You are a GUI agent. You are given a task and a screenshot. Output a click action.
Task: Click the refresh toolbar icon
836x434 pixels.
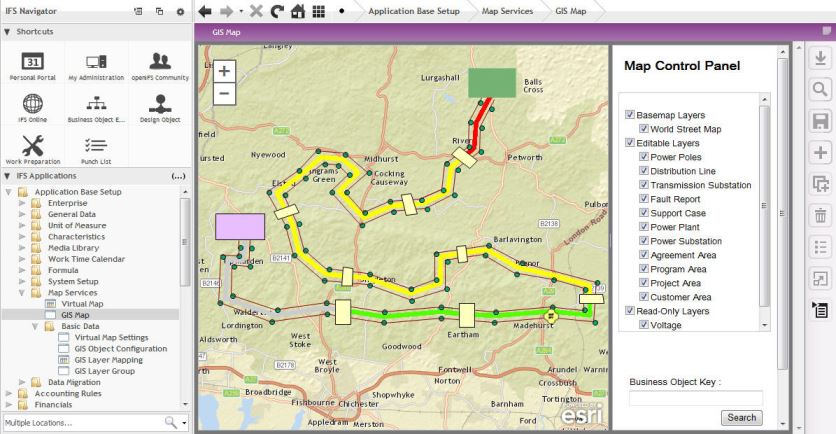point(277,11)
